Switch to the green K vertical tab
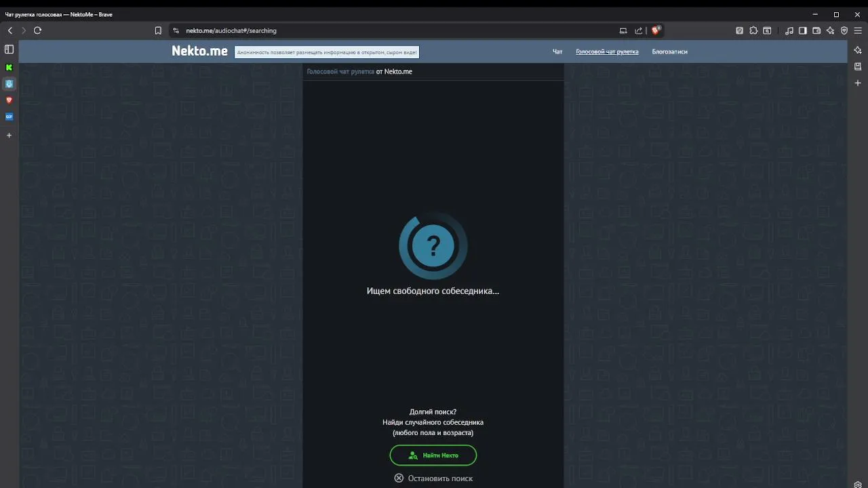Viewport: 868px width, 488px height. coord(9,67)
